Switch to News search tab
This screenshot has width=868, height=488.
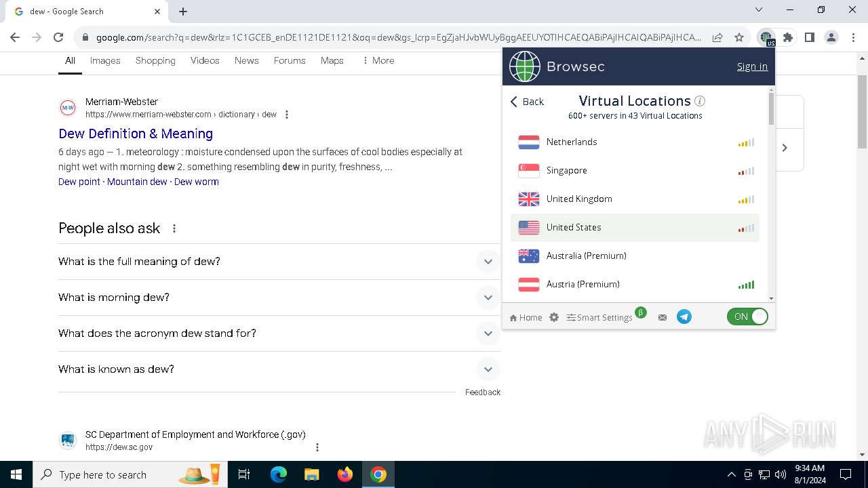coord(247,60)
